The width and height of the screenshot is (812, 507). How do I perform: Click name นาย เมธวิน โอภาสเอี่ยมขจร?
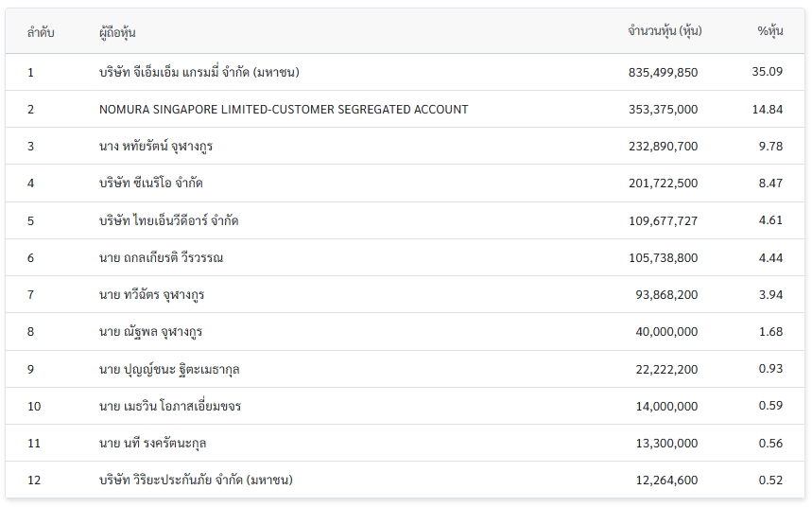click(x=170, y=406)
